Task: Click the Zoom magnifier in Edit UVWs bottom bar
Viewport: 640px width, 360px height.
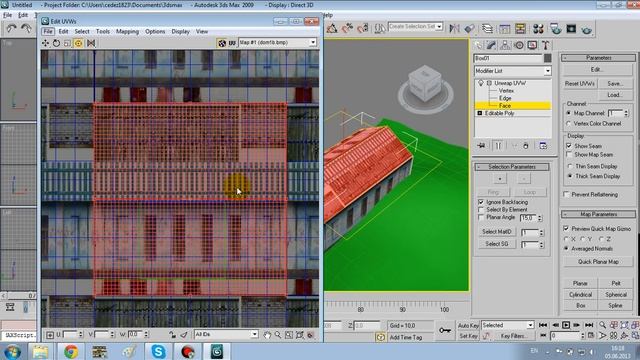Action: [x=278, y=335]
